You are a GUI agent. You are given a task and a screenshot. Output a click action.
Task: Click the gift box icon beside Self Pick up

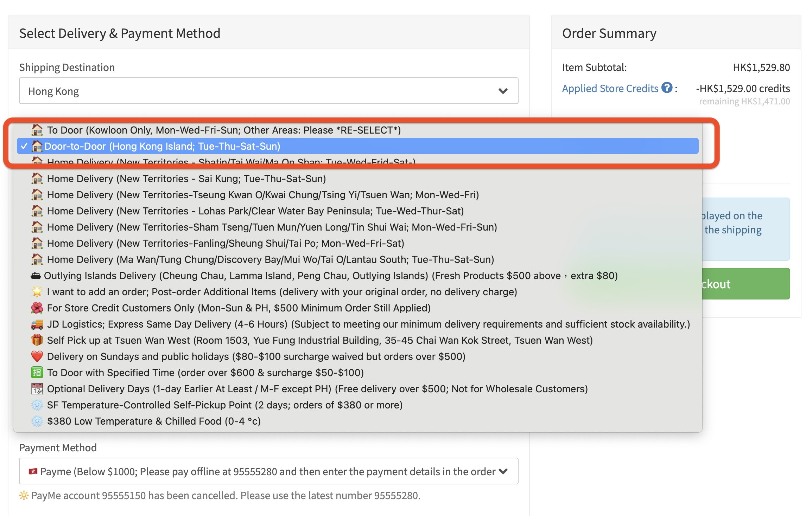tap(37, 340)
